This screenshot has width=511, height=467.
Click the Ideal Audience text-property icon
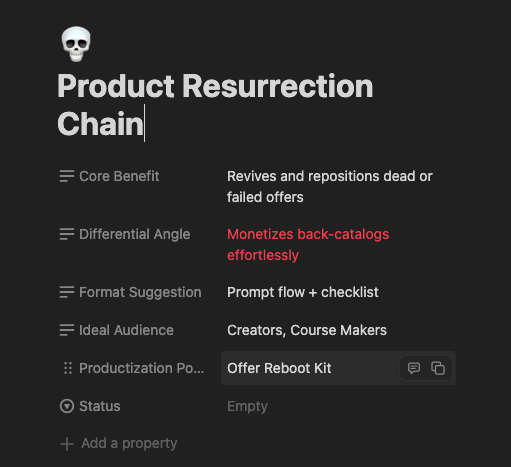pos(67,330)
